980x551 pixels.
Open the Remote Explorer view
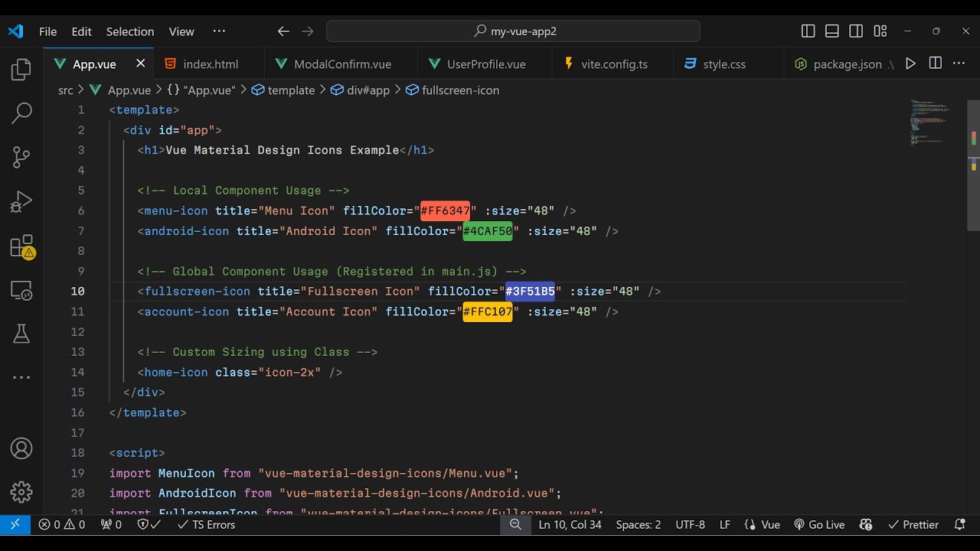[21, 290]
